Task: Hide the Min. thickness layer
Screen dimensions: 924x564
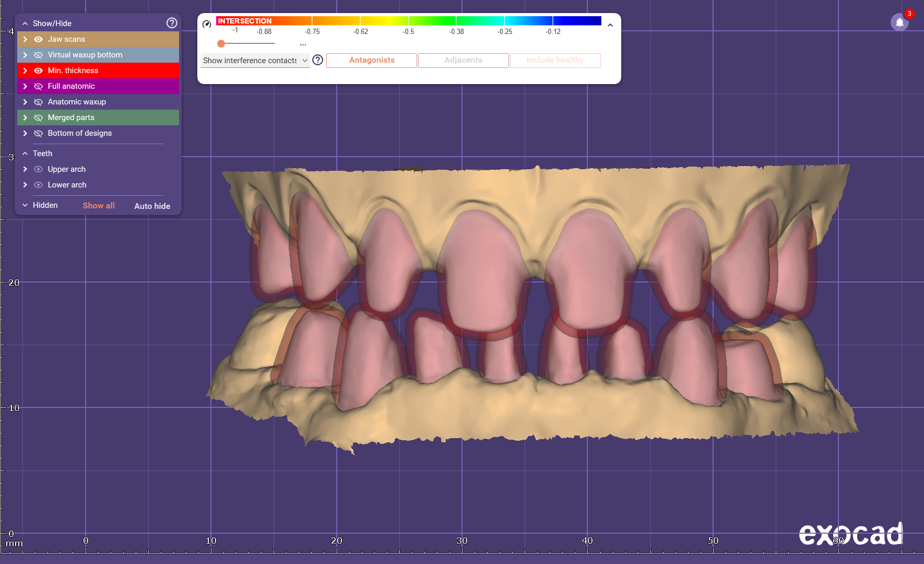Action: (x=38, y=70)
